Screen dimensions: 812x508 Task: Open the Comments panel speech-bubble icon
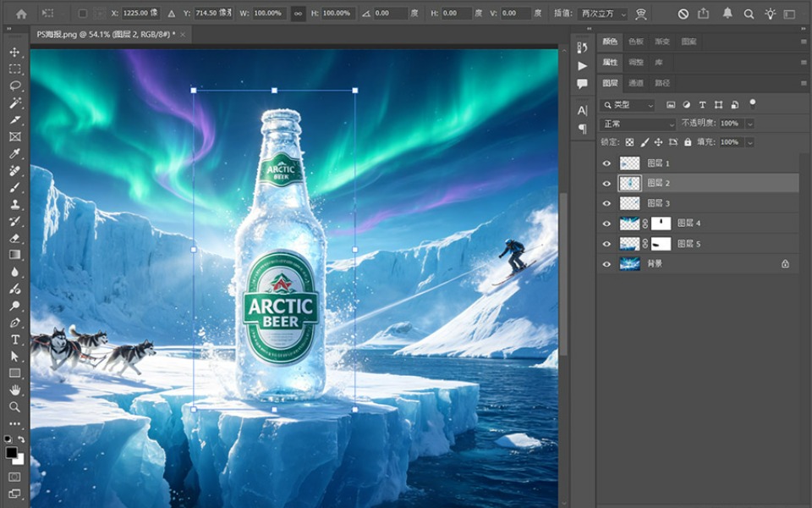(x=583, y=84)
